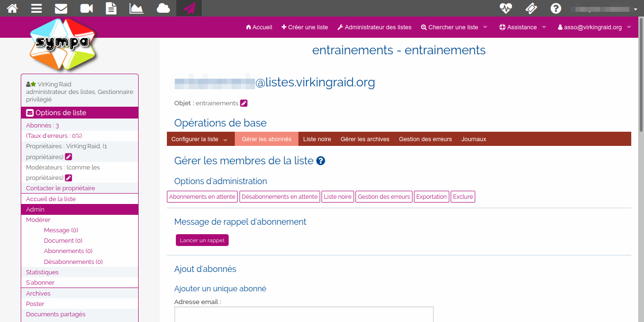Click the Lancer un rappel button
Screen dimensions: 644x322
(x=202, y=240)
